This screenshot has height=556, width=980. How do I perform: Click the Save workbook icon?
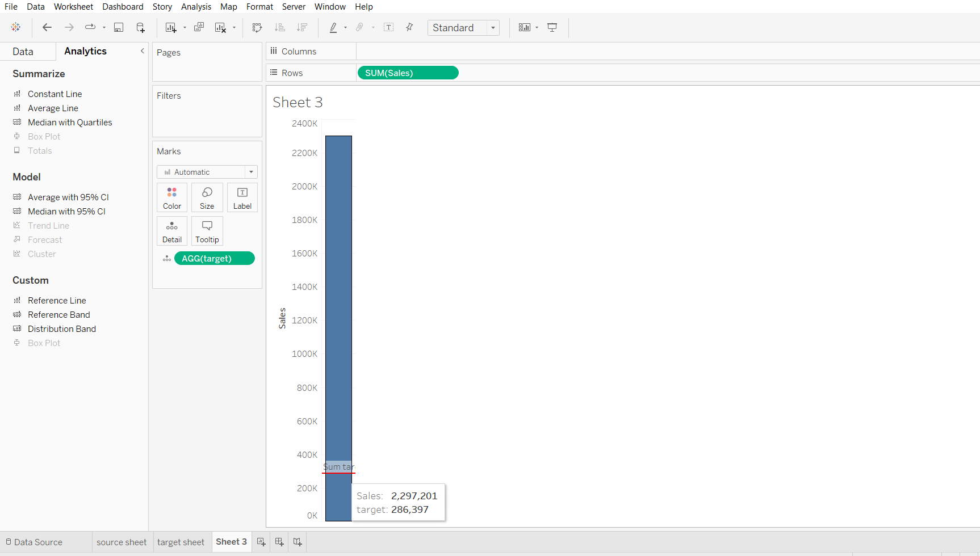pos(119,27)
